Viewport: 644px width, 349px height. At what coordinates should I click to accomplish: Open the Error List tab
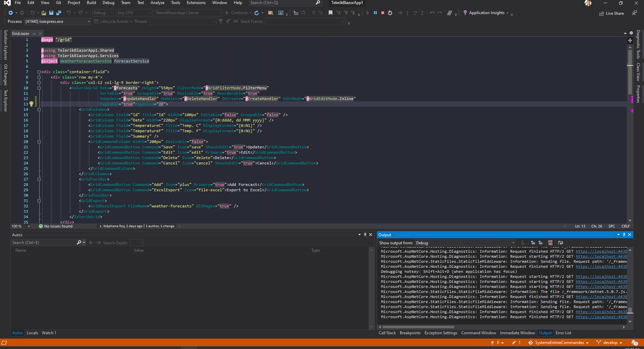pyautogui.click(x=563, y=333)
